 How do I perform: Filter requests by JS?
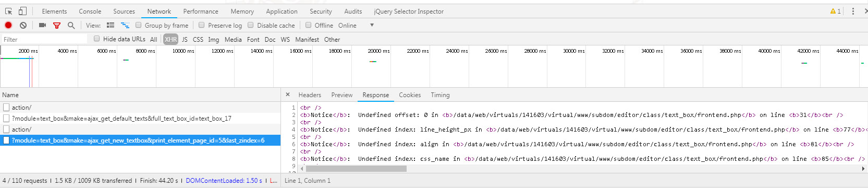(185, 39)
